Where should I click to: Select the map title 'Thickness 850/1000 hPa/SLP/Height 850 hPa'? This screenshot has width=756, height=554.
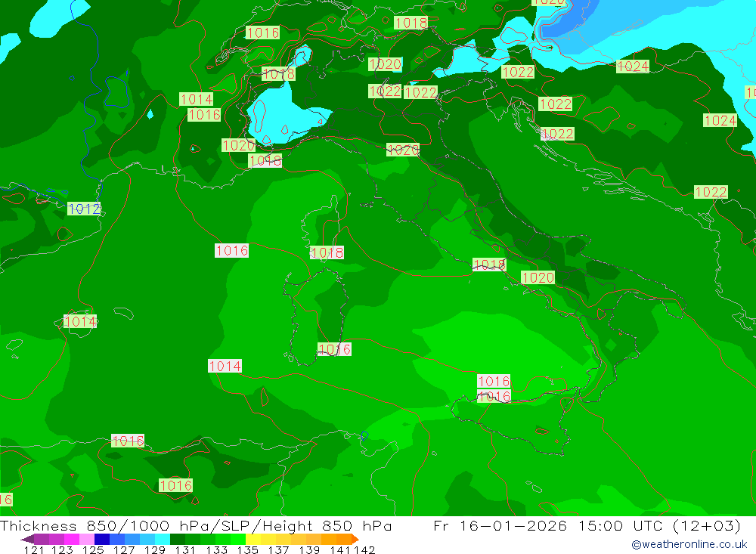tap(196, 525)
